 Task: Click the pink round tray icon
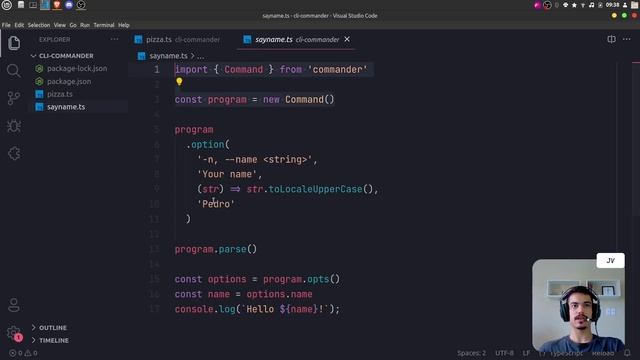(x=537, y=5)
